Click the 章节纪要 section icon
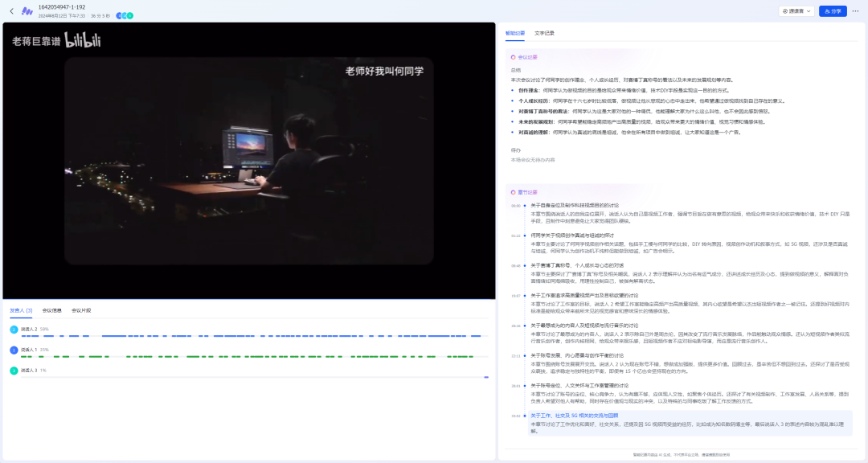Image resolution: width=868 pixels, height=463 pixels. tap(513, 192)
